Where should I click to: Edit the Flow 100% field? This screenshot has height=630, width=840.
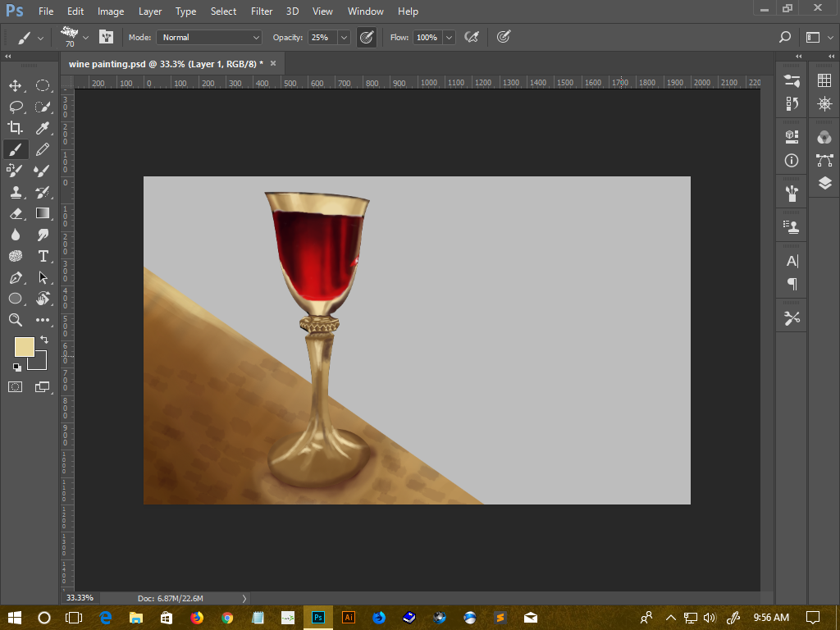tap(427, 37)
